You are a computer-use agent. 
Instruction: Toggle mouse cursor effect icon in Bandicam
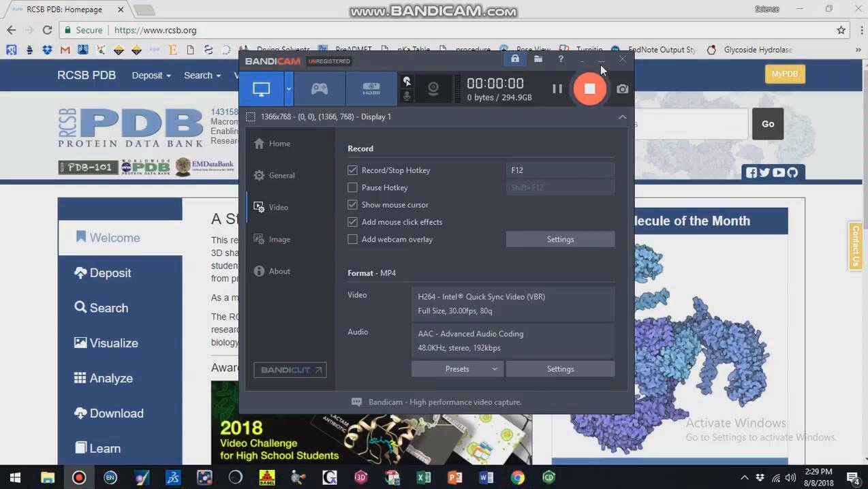pos(407,81)
